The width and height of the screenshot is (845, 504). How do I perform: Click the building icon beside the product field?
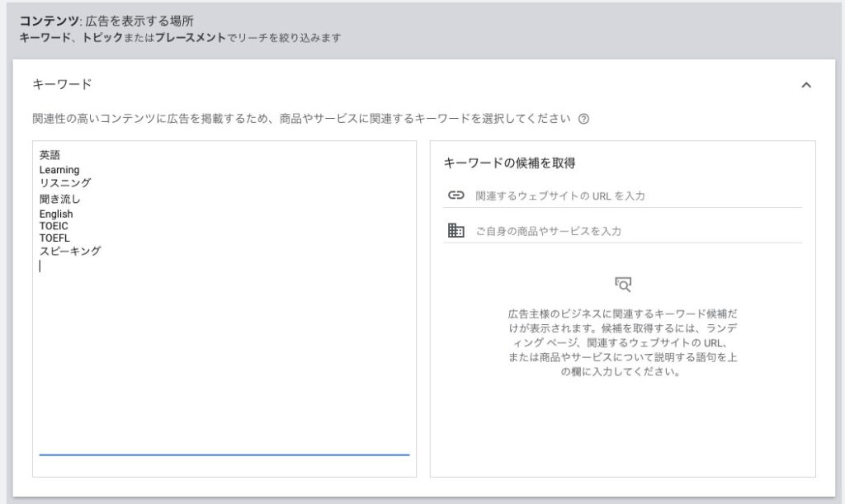(456, 231)
